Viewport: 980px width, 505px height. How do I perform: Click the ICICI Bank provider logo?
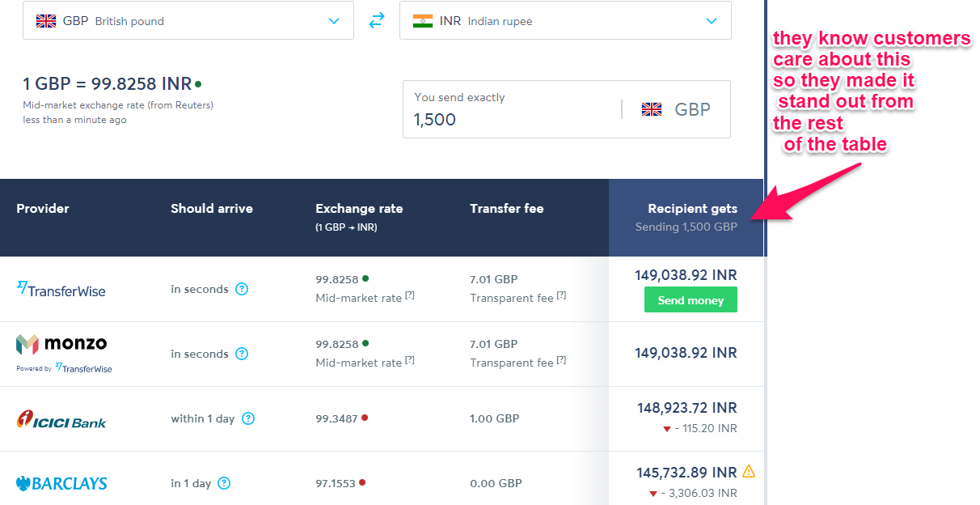click(x=61, y=418)
